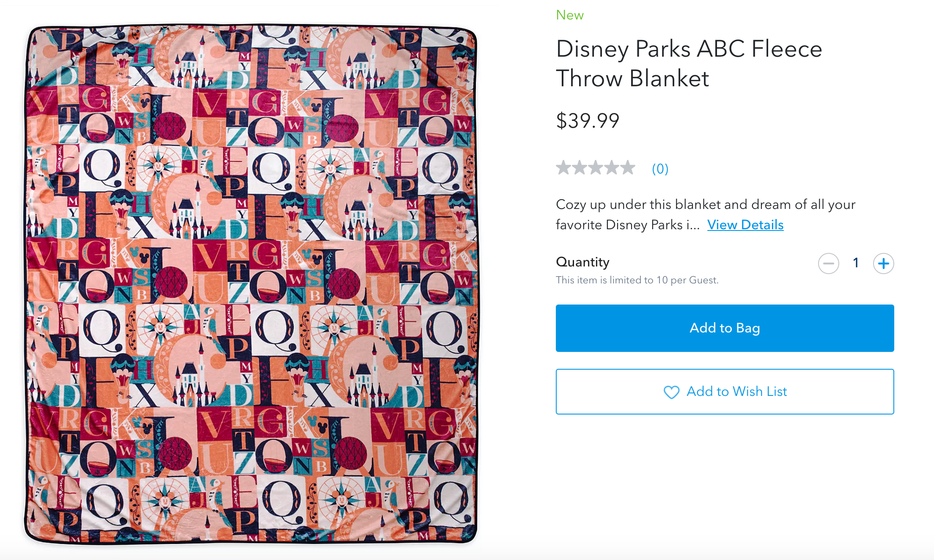Click the $39.99 price text
This screenshot has width=934, height=560.
click(588, 121)
